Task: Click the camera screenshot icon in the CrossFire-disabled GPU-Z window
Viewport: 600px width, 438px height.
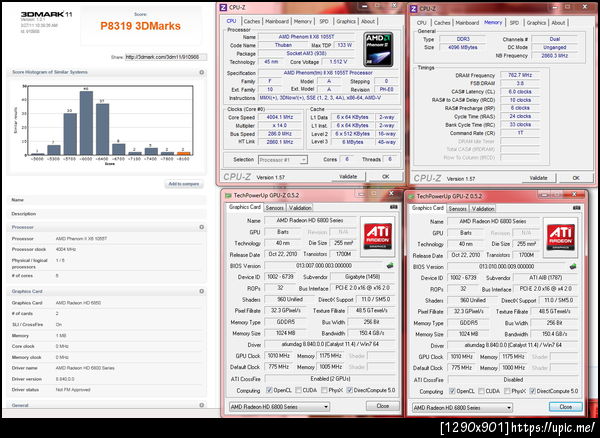Action: (577, 208)
